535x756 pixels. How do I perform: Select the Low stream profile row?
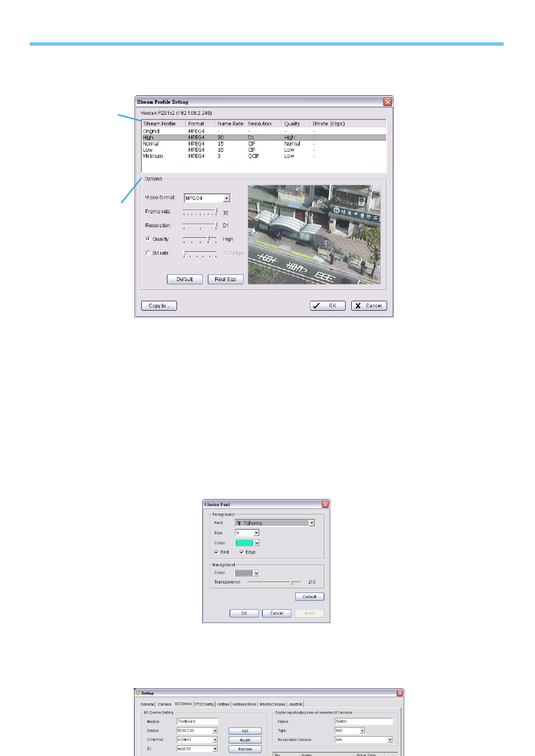pyautogui.click(x=264, y=150)
